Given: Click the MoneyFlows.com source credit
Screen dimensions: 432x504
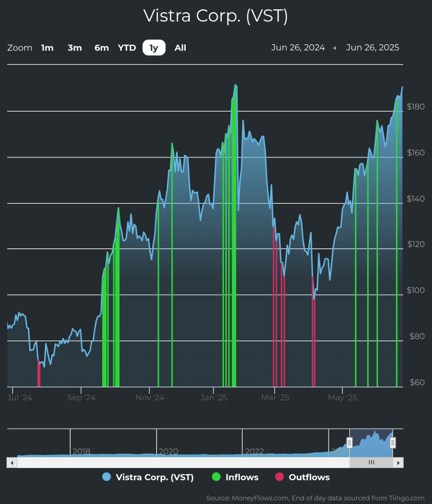Looking at the screenshot, I should [x=315, y=498].
